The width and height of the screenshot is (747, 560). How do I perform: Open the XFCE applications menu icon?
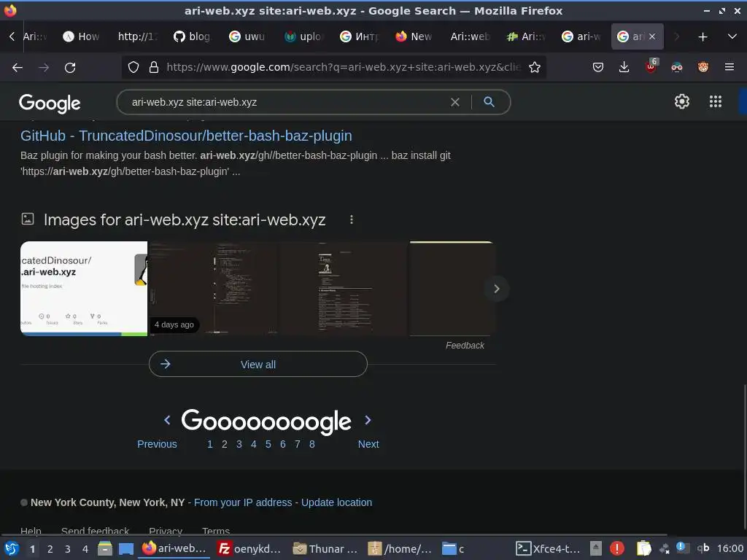coord(12,548)
